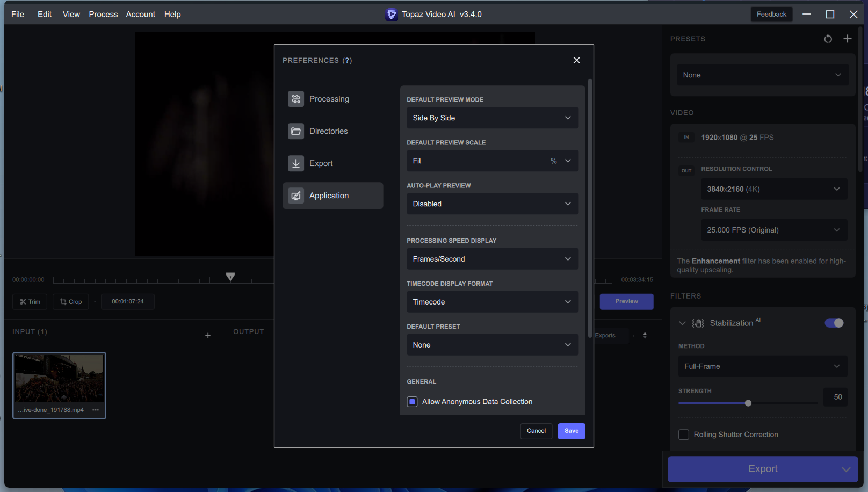The width and height of the screenshot is (868, 492).
Task: Reset presets with the refresh icon
Action: pyautogui.click(x=828, y=39)
